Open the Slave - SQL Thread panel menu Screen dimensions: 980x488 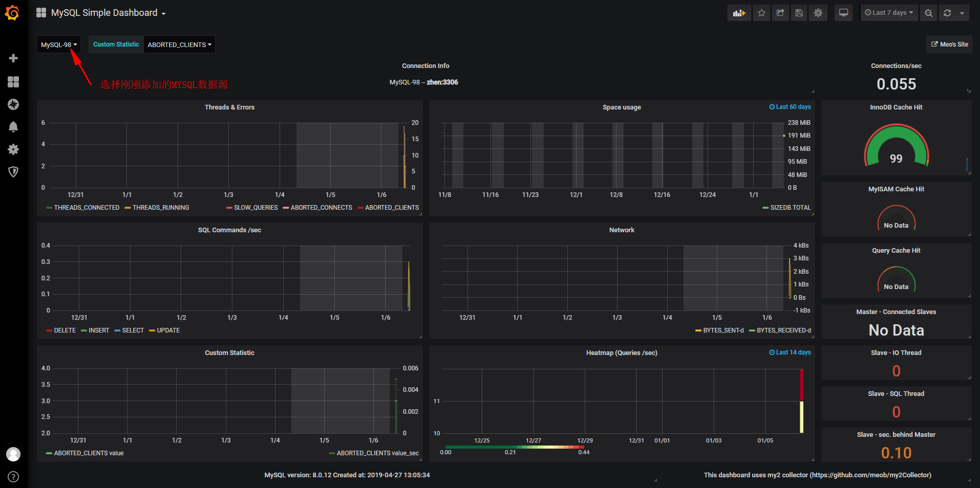(x=896, y=394)
